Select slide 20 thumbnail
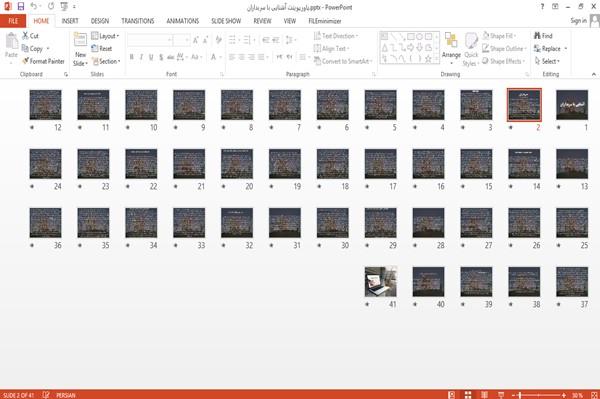Screen dimensions: 600x399 pyautogui.click(x=237, y=164)
